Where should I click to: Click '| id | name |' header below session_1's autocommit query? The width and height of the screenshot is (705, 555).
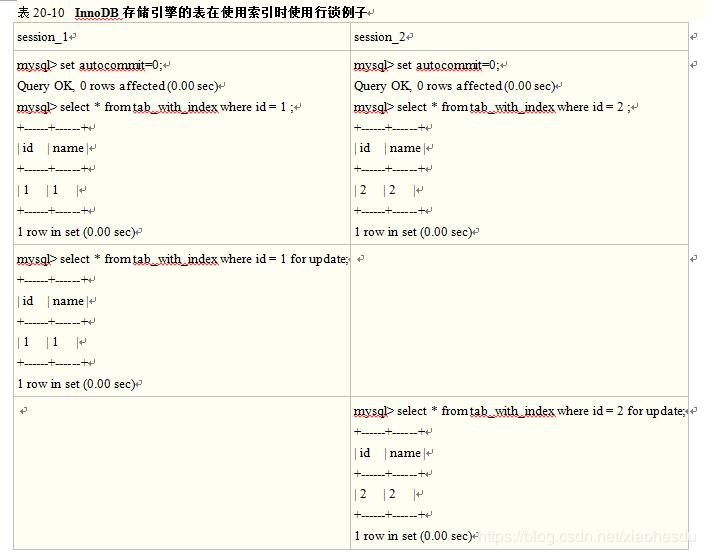[53, 148]
